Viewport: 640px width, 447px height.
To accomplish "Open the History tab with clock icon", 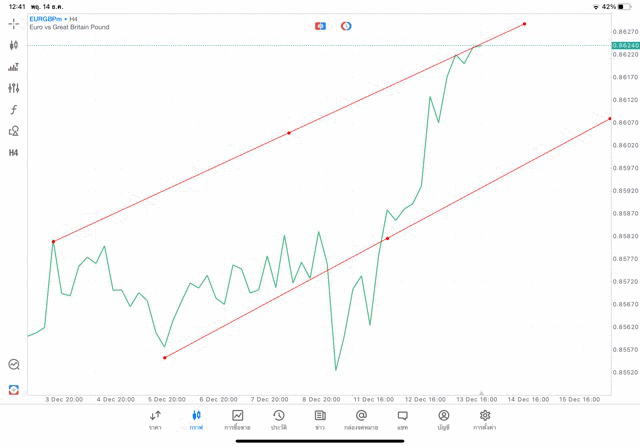I will (279, 419).
